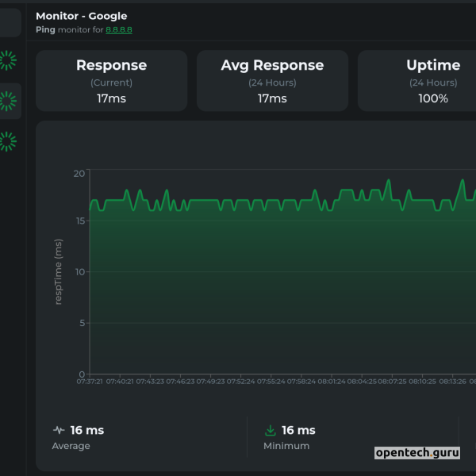Click the '15' y-axis label
476x476 pixels.
click(80, 221)
